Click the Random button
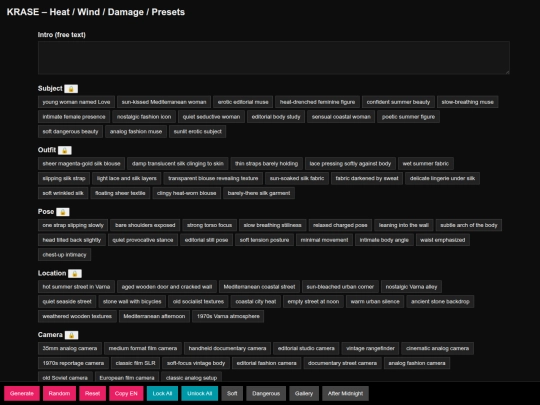 tap(59, 394)
